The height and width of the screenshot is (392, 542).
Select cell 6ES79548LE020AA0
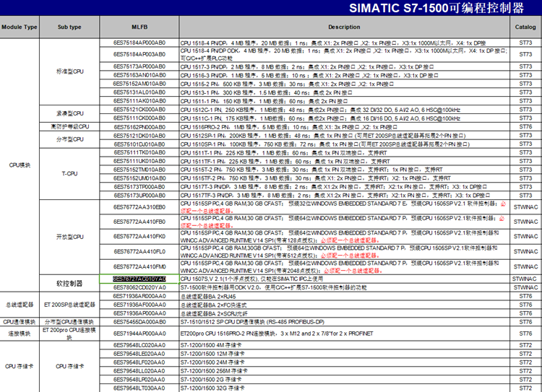pyautogui.click(x=139, y=354)
